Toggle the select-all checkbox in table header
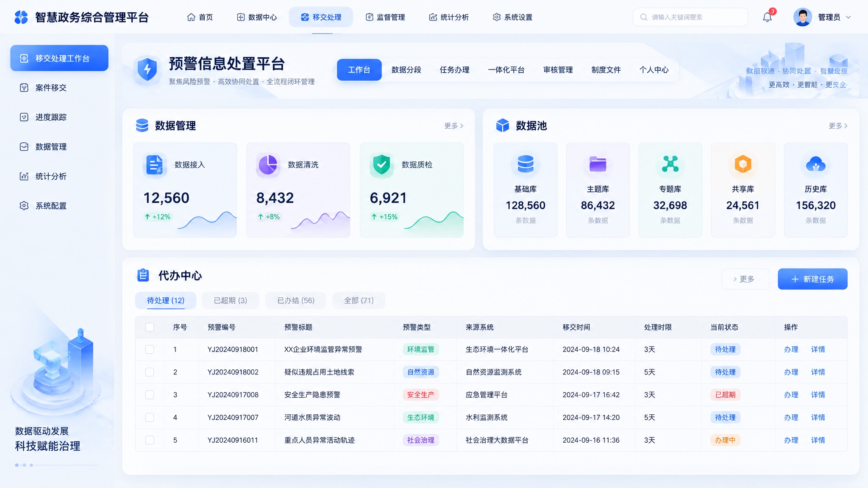 pos(150,327)
